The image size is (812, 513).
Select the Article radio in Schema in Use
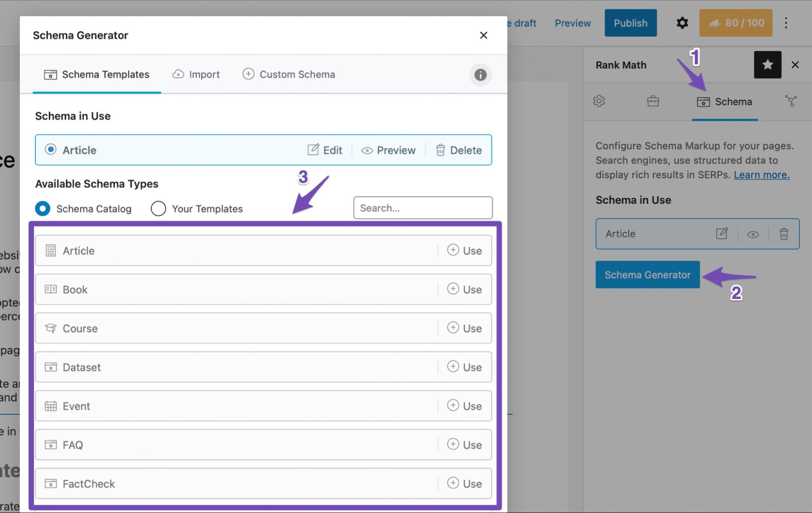pyautogui.click(x=50, y=150)
